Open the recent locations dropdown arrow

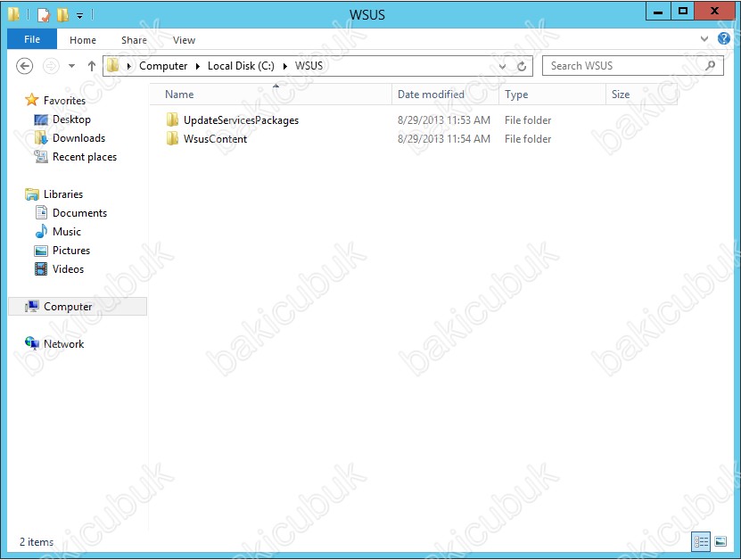(x=72, y=66)
